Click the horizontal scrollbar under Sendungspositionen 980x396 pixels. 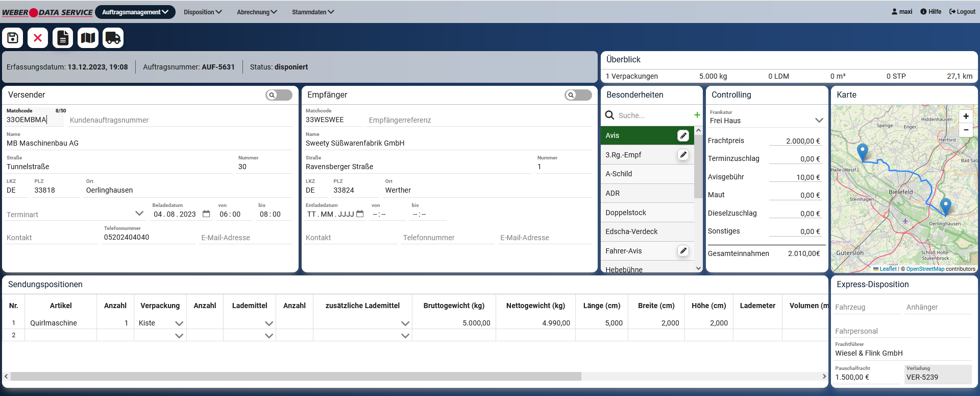[296, 377]
